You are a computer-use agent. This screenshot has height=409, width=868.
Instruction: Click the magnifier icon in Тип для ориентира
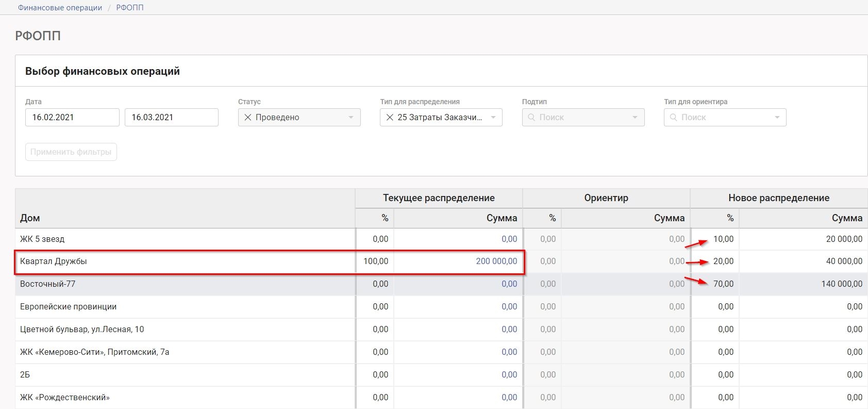[x=673, y=118]
